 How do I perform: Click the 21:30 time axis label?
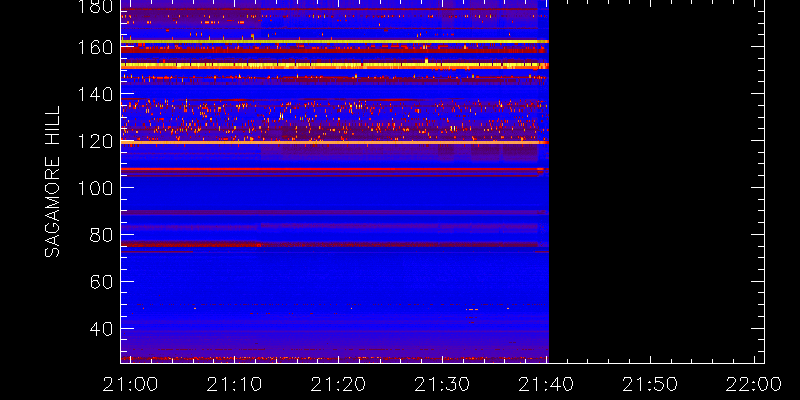pos(441,384)
